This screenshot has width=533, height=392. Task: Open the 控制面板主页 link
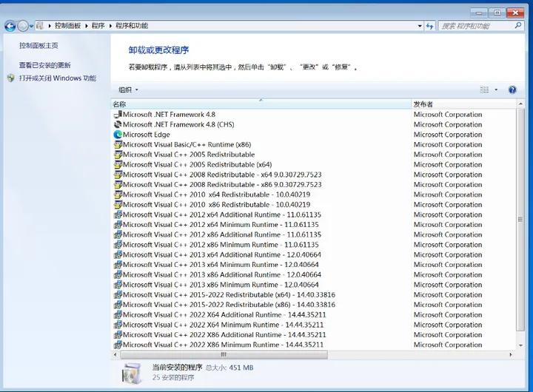pos(38,46)
